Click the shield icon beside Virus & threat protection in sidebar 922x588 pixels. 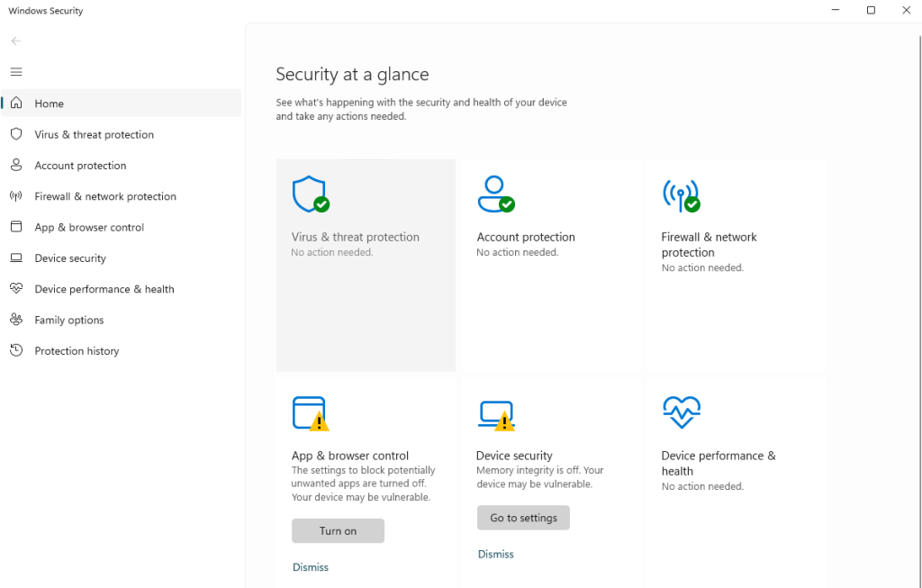(x=16, y=134)
